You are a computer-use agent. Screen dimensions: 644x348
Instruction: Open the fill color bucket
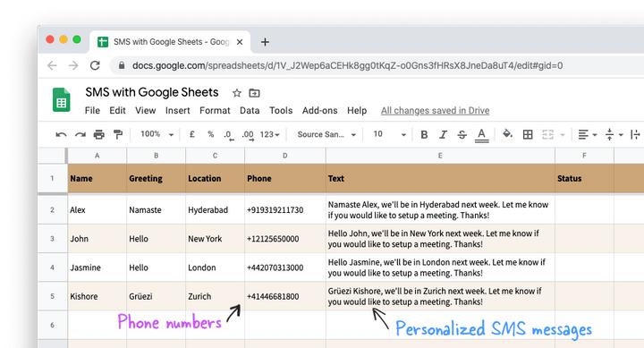[x=507, y=134]
